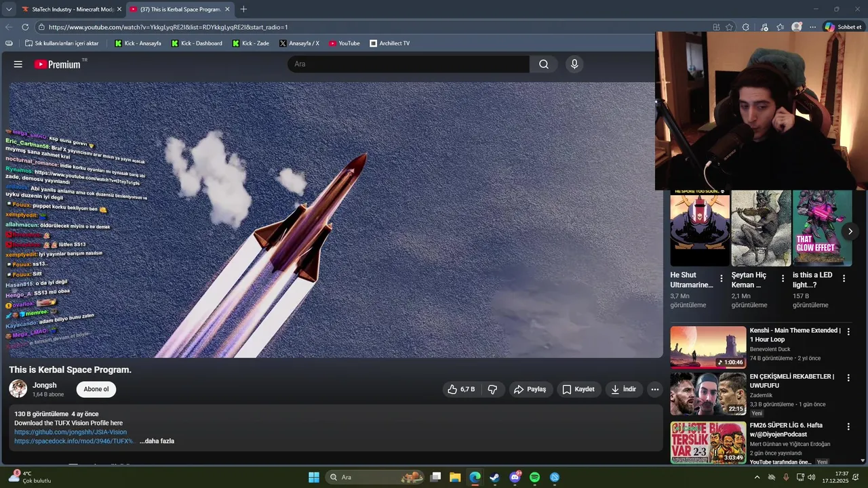Download the video with İndir button

(624, 389)
